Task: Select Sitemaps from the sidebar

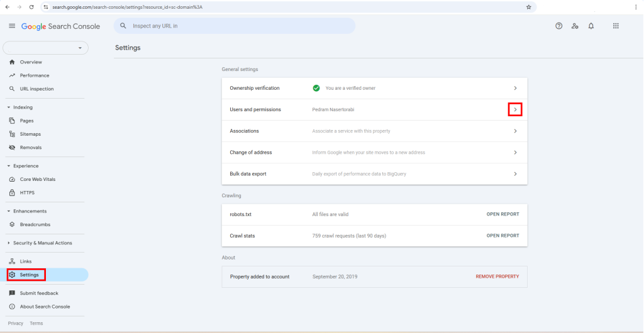Action: point(31,134)
